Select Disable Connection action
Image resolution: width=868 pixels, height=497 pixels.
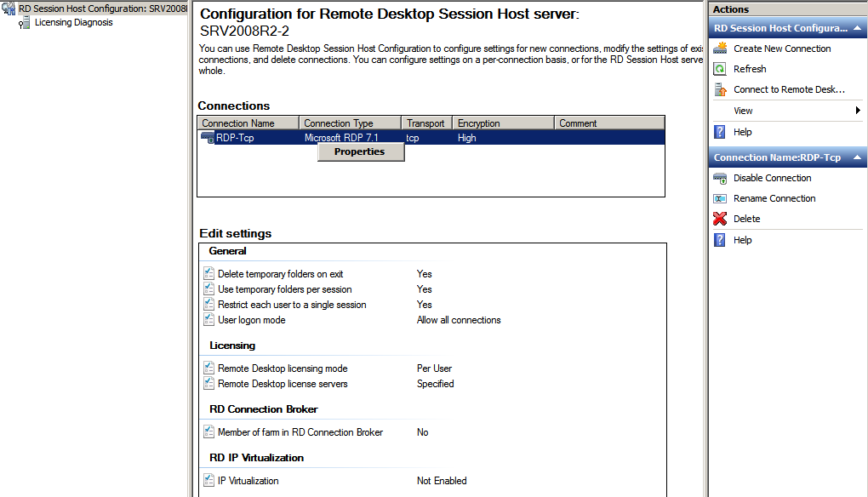(x=772, y=178)
